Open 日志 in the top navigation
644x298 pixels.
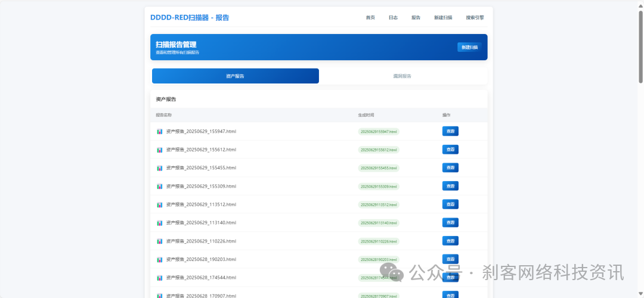coord(393,18)
